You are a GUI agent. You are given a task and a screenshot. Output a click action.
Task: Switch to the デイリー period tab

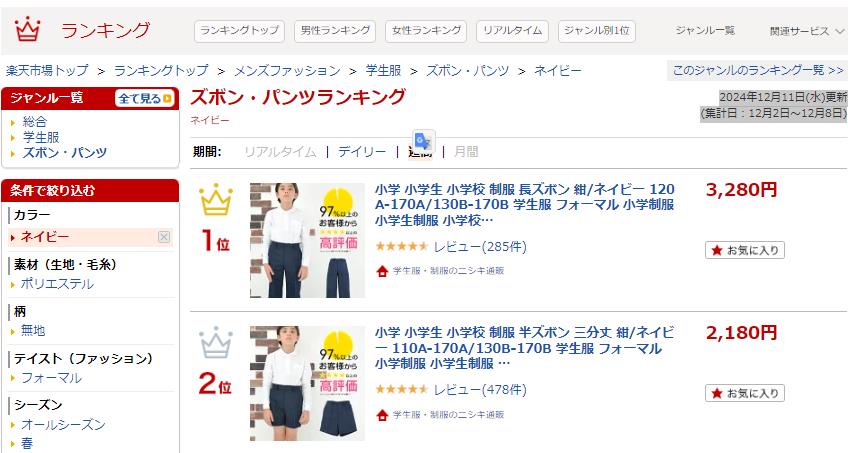(362, 152)
